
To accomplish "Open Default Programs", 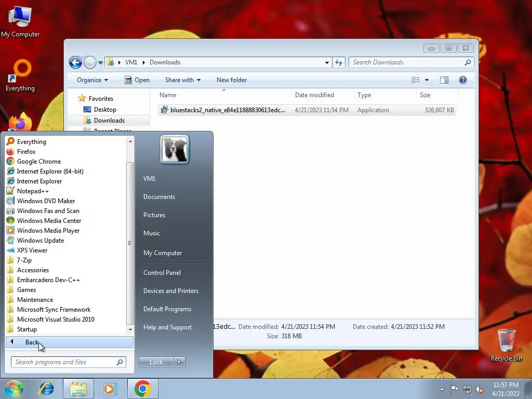I will point(167,309).
